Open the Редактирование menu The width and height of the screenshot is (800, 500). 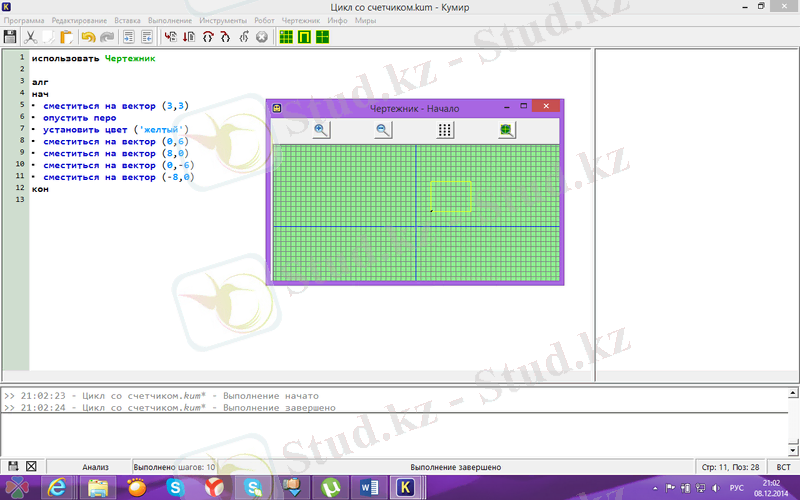[x=79, y=20]
